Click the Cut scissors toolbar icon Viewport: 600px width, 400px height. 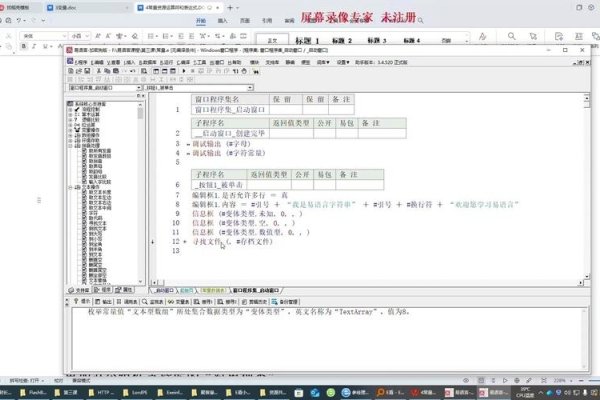99,71
